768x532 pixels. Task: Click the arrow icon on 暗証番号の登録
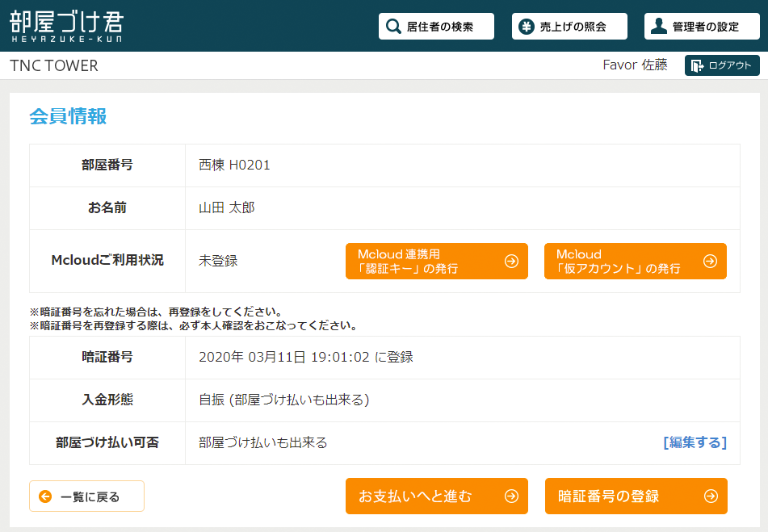click(x=710, y=496)
